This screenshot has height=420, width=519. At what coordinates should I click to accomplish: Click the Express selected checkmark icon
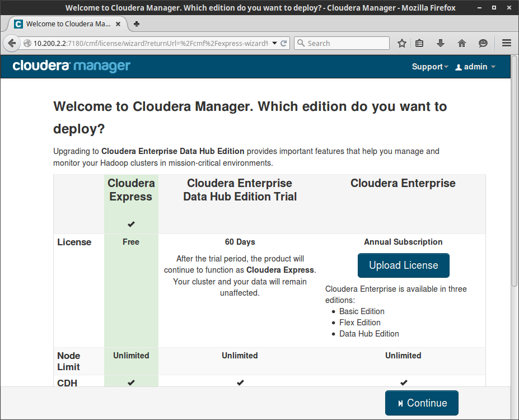131,224
